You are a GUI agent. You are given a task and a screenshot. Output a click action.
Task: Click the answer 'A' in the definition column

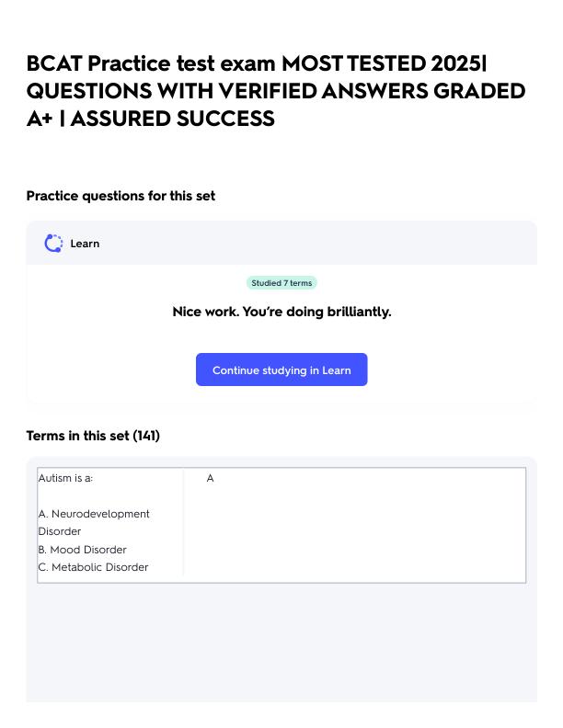tap(210, 478)
